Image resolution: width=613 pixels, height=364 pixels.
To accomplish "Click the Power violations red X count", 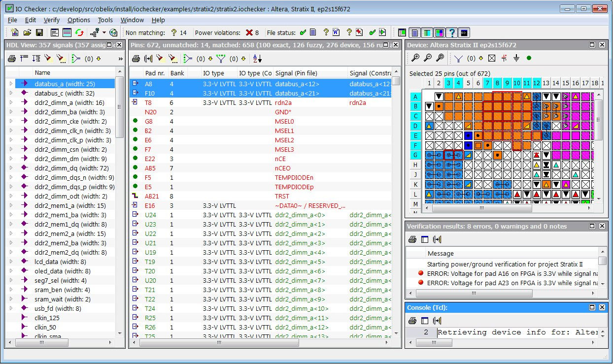I will pyautogui.click(x=252, y=33).
